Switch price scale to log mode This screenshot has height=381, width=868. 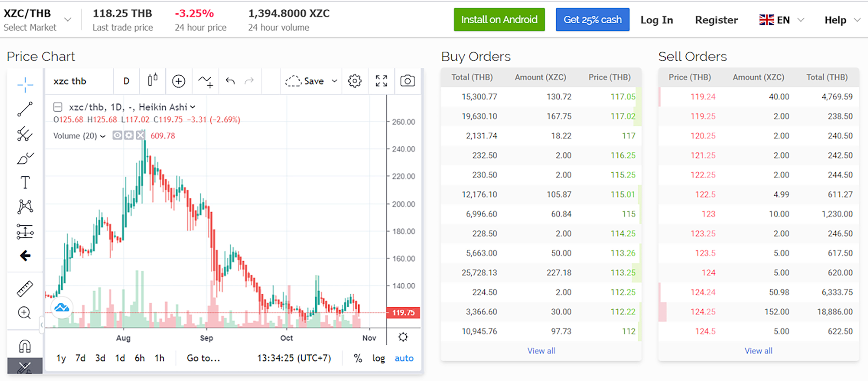pyautogui.click(x=378, y=358)
